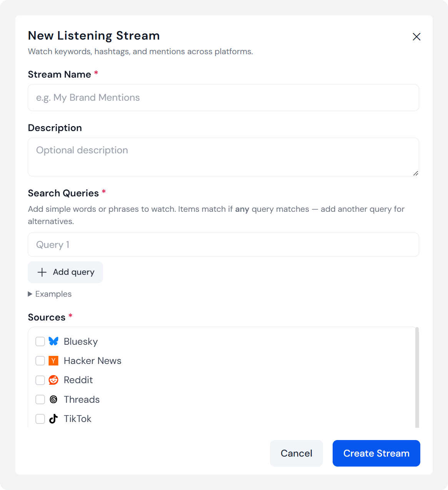Click the Threads logo icon
The width and height of the screenshot is (448, 490).
(53, 399)
